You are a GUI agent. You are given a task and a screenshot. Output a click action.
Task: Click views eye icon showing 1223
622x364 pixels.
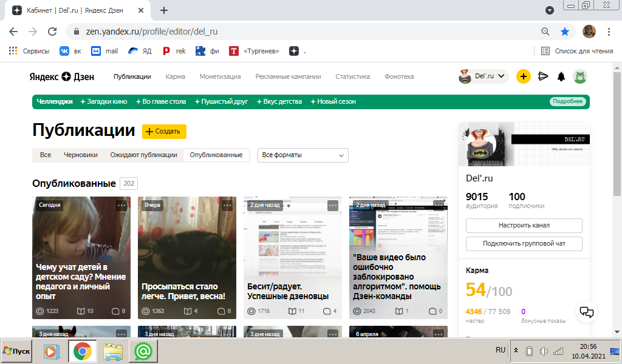pyautogui.click(x=40, y=311)
